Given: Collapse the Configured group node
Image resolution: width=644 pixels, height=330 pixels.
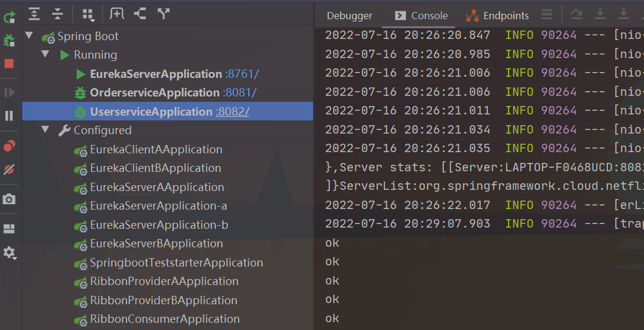Looking at the screenshot, I should pyautogui.click(x=46, y=129).
